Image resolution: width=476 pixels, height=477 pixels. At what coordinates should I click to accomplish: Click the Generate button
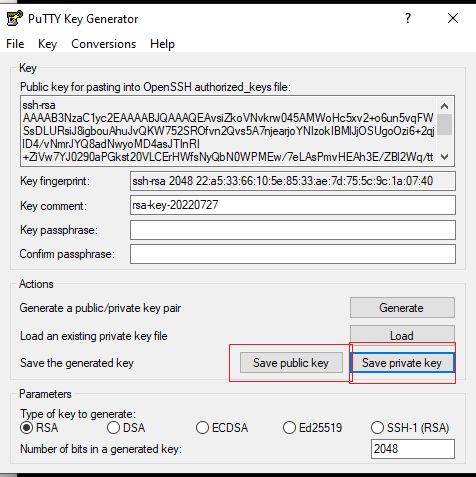402,308
